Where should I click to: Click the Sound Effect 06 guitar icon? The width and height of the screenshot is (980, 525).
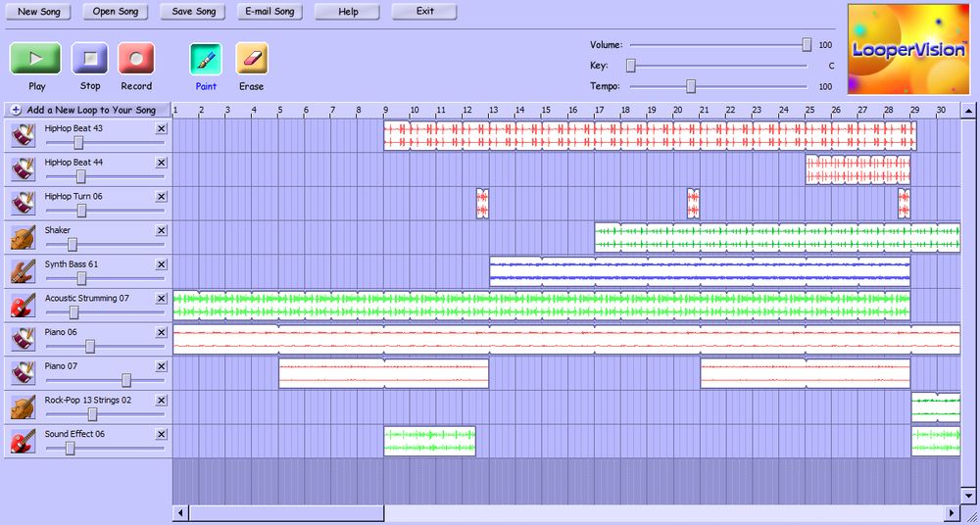click(x=23, y=441)
